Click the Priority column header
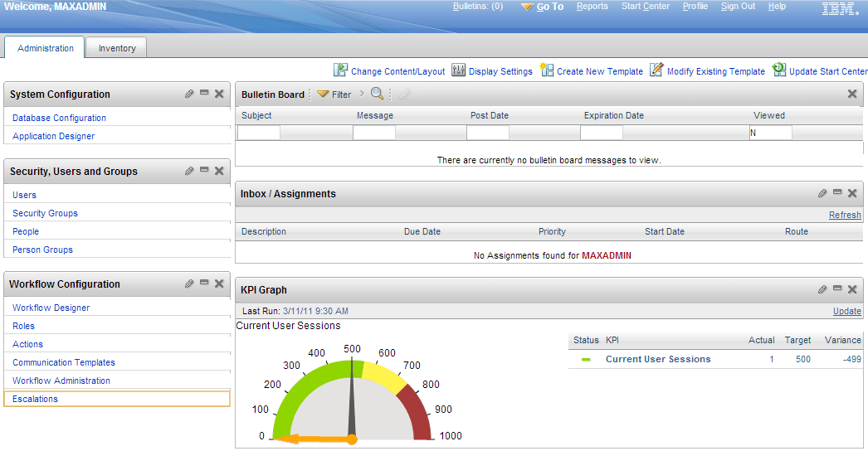Screen dimensions: 868x451 552,231
